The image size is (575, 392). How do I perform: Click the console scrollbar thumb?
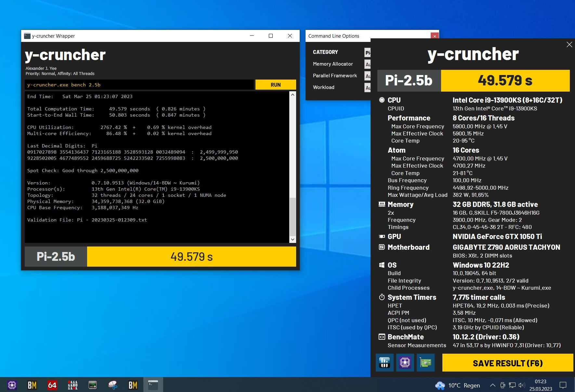click(293, 216)
